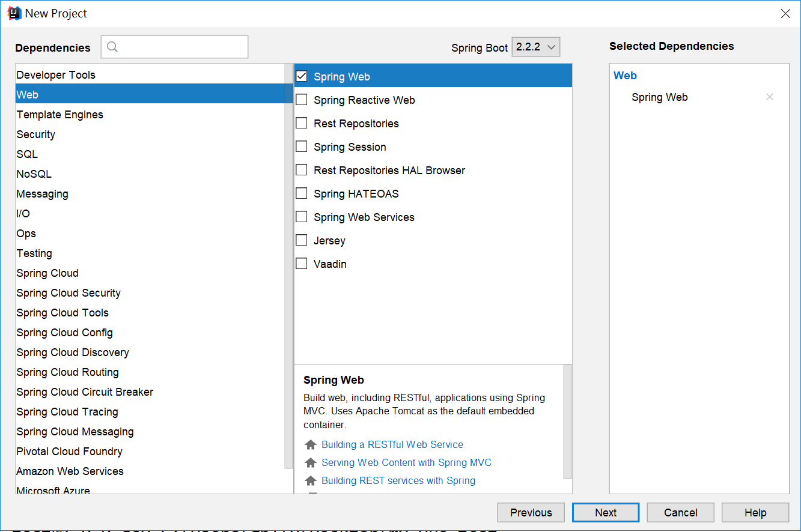
Task: Open the Building a RESTful Web Service link
Action: 392,445
